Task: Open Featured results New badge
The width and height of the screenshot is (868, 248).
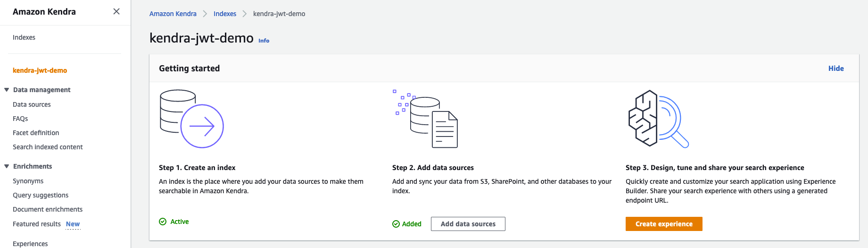Action: (x=73, y=224)
